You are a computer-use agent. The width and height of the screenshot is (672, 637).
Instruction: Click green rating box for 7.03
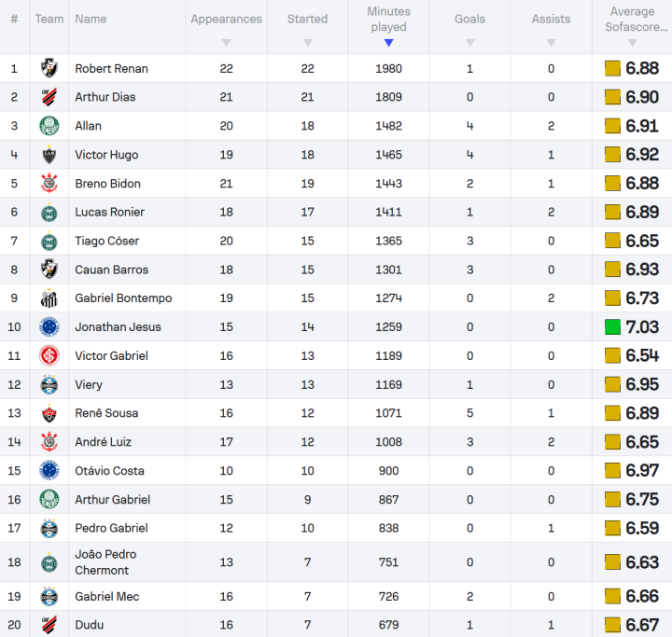(612, 326)
